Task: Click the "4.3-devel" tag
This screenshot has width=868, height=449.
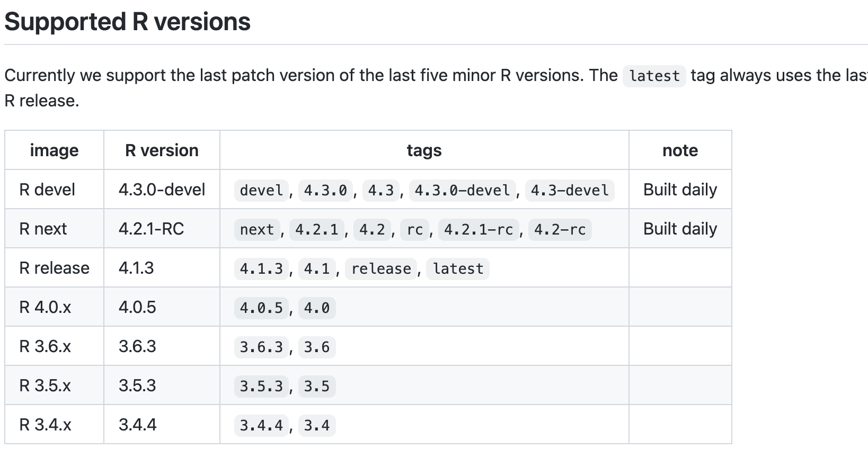Action: [570, 191]
